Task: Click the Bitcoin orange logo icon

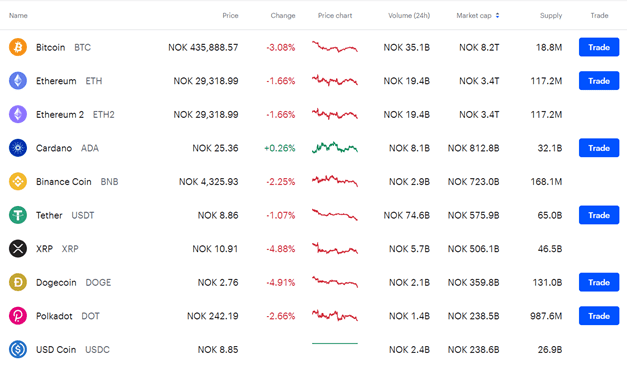Action: coord(18,47)
